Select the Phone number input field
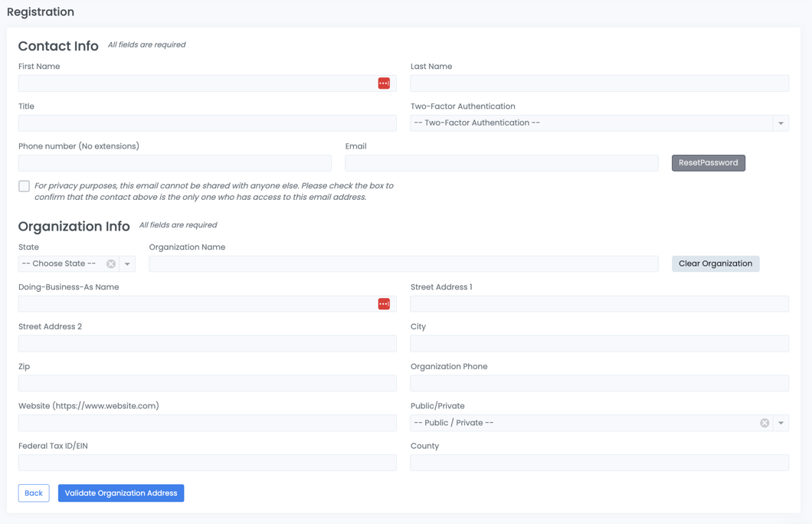 coord(175,163)
